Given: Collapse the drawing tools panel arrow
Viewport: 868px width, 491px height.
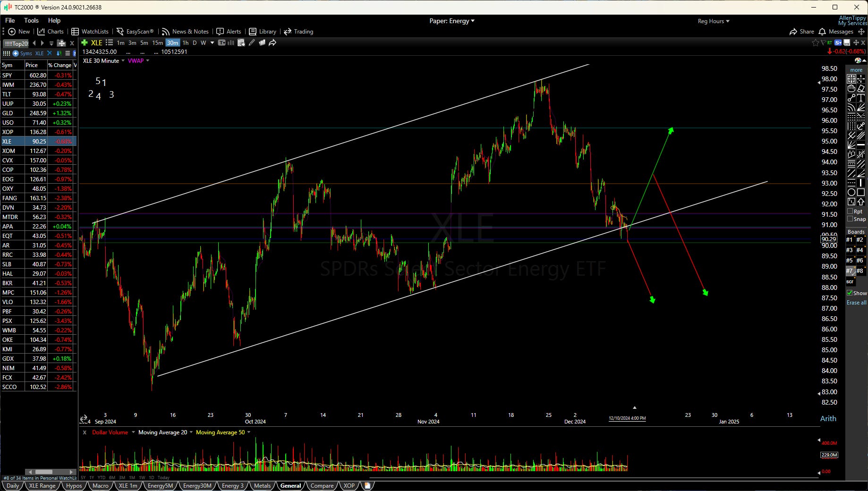Looking at the screenshot, I should (864, 60).
